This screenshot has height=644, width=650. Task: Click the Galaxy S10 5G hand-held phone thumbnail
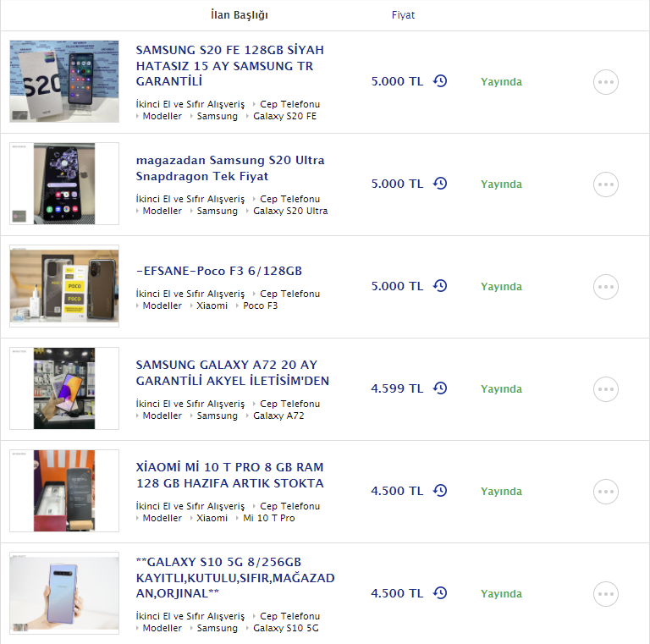pos(64,593)
